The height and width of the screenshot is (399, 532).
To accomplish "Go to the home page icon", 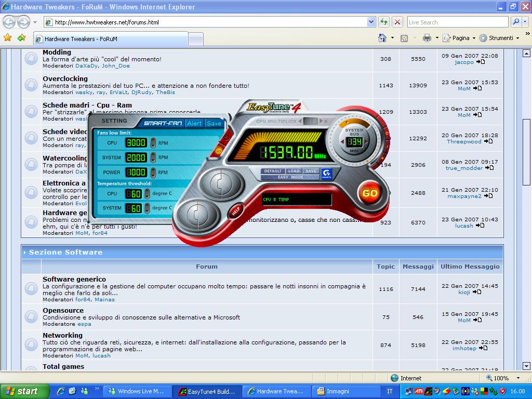I will pyautogui.click(x=382, y=38).
